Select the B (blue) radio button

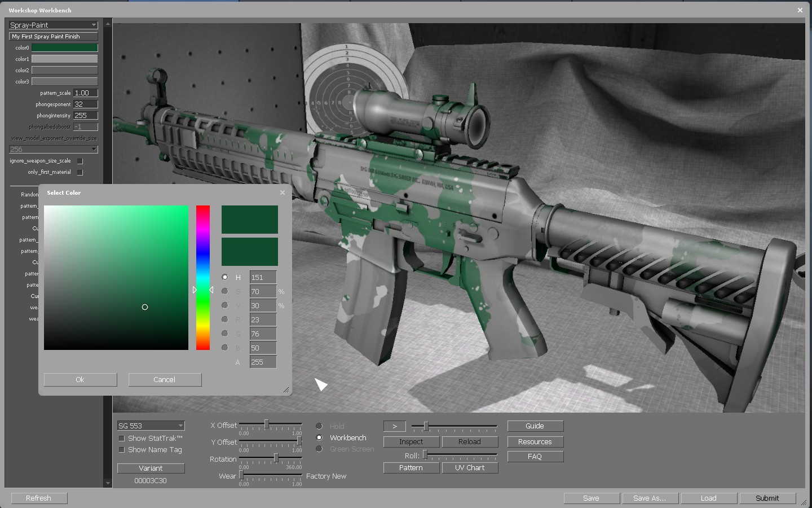click(225, 348)
